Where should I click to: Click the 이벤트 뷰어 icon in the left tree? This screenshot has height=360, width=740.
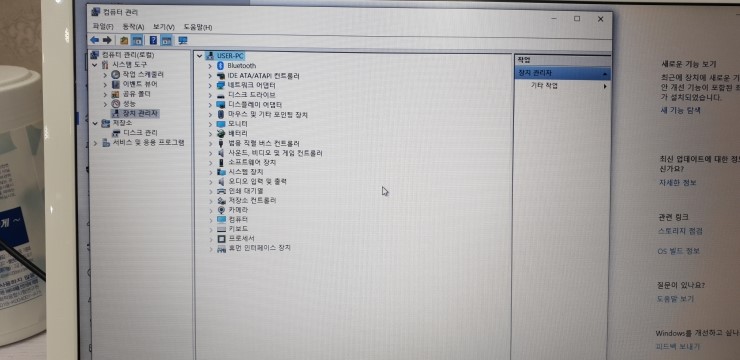point(116,84)
